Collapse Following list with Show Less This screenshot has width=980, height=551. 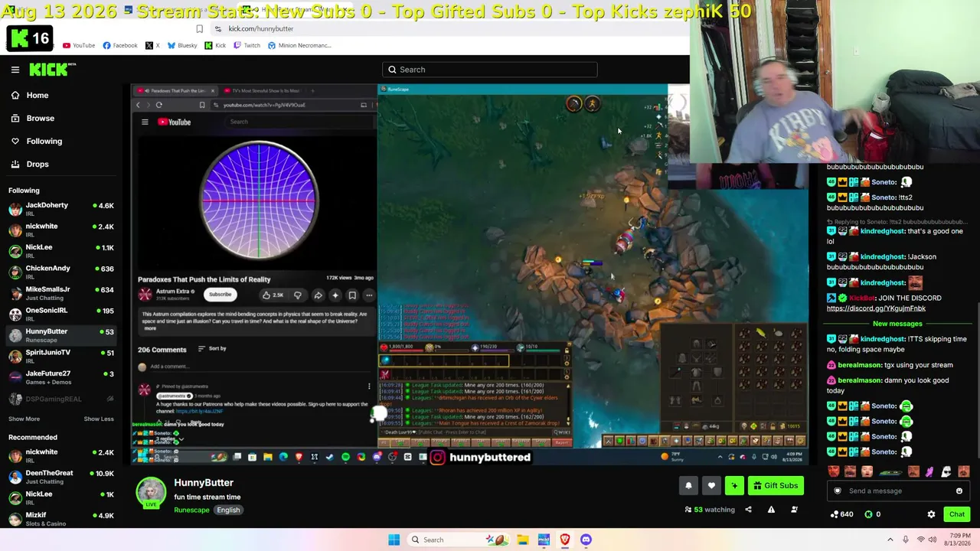click(x=99, y=419)
